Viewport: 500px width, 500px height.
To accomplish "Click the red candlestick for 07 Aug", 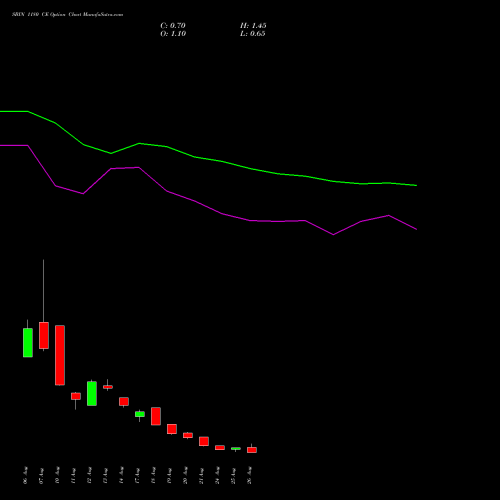I will (44, 335).
